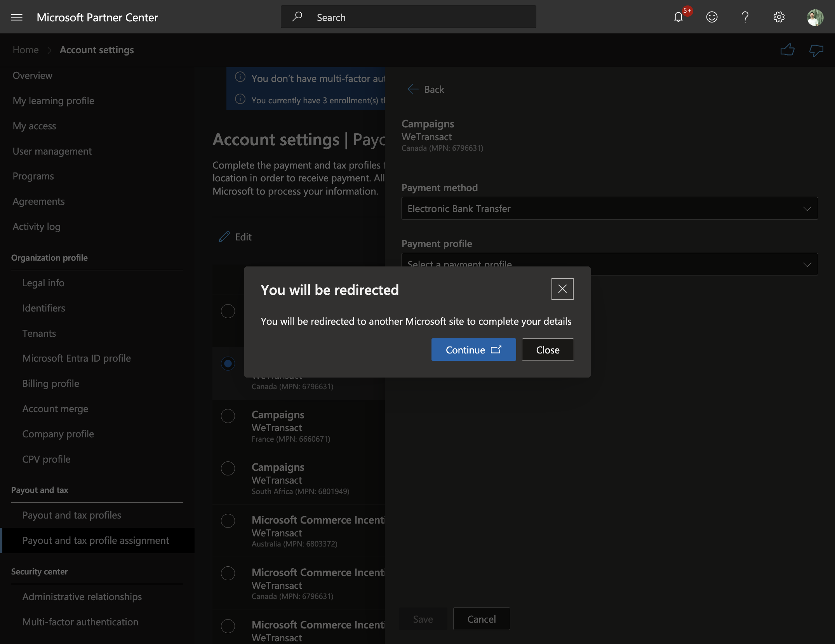835x644 pixels.
Task: Open Activity log in sidebar
Action: coord(37,226)
